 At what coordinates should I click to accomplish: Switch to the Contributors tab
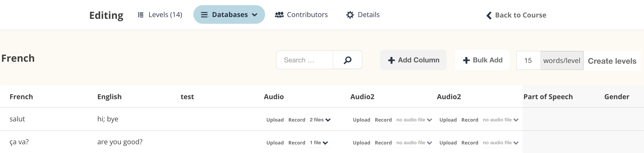tap(307, 15)
